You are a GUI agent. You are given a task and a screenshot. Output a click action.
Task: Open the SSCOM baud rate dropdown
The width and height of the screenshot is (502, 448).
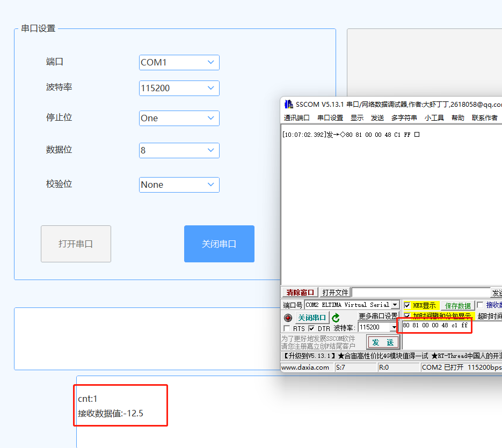click(393, 328)
